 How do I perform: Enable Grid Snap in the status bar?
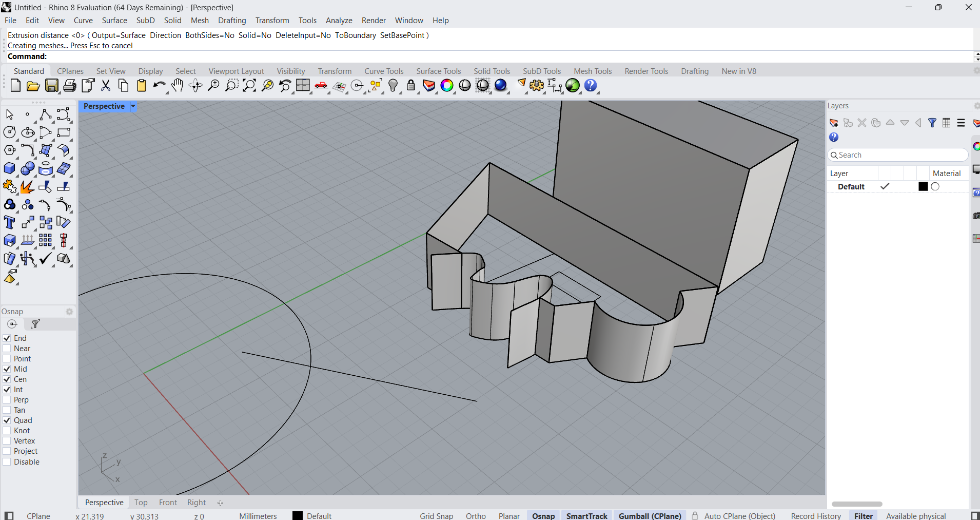pos(436,515)
